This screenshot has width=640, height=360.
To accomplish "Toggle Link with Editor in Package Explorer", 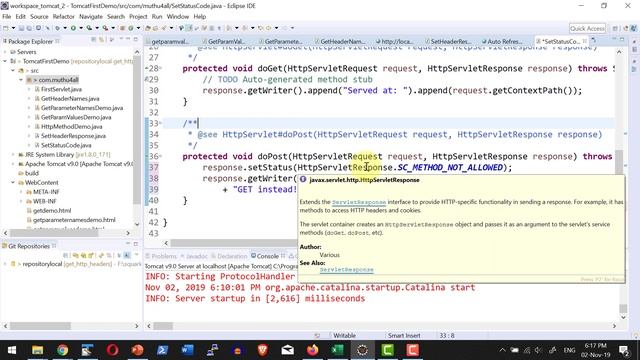I will 101,40.
